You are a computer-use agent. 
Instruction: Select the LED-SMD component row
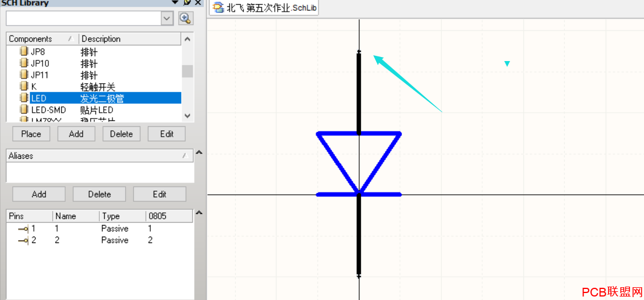point(94,110)
